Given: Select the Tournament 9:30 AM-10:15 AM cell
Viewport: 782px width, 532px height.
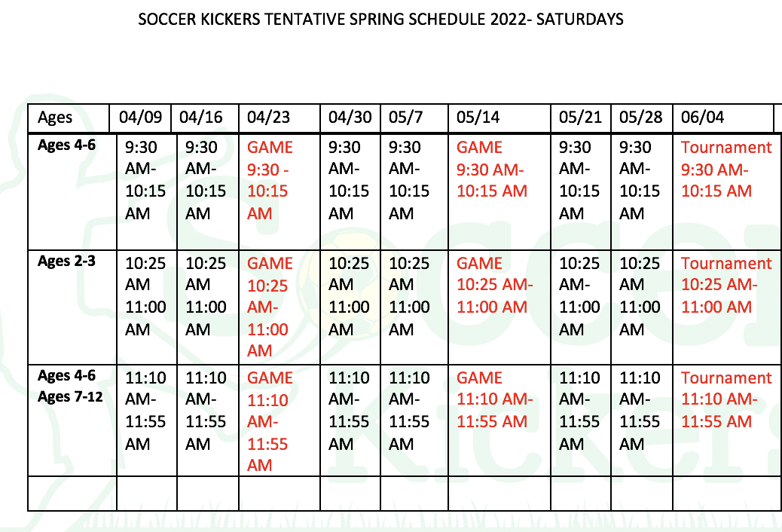Looking at the screenshot, I should [726, 170].
